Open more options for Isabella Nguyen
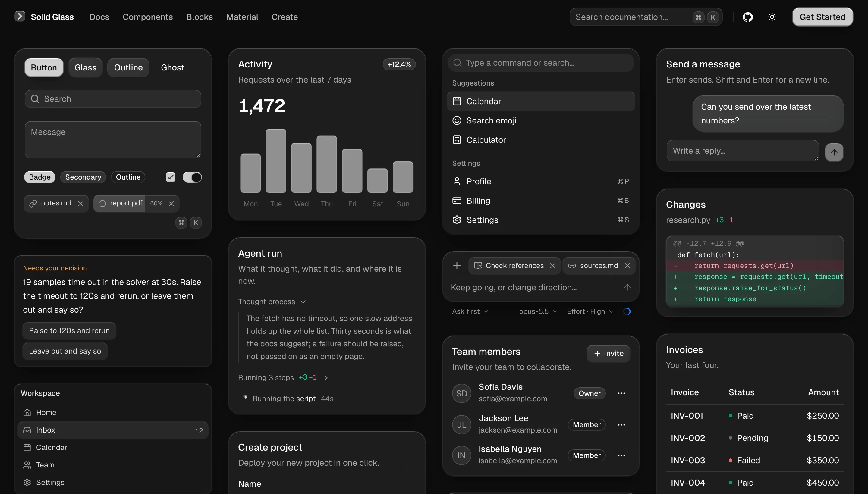The width and height of the screenshot is (868, 494). point(621,455)
